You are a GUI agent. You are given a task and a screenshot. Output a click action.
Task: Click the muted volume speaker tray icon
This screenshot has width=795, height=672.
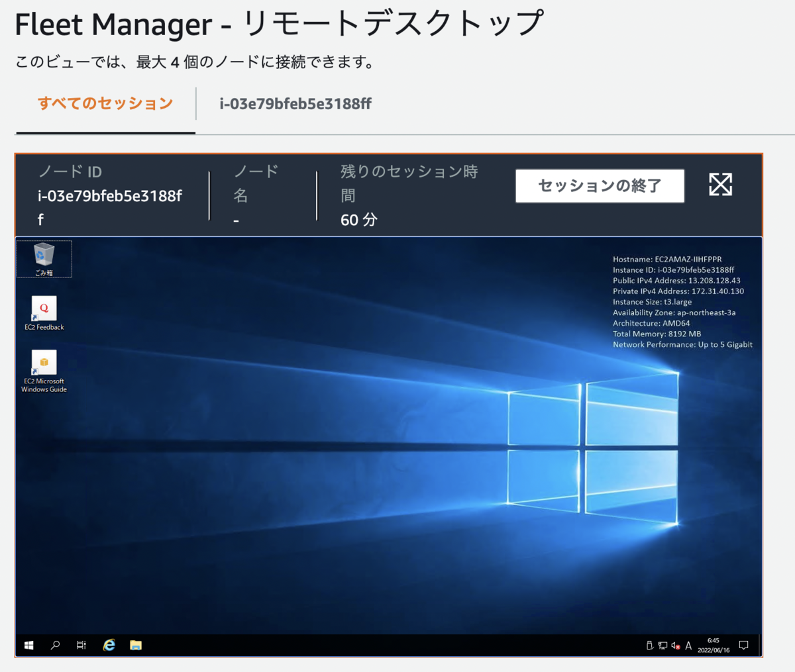click(x=675, y=646)
